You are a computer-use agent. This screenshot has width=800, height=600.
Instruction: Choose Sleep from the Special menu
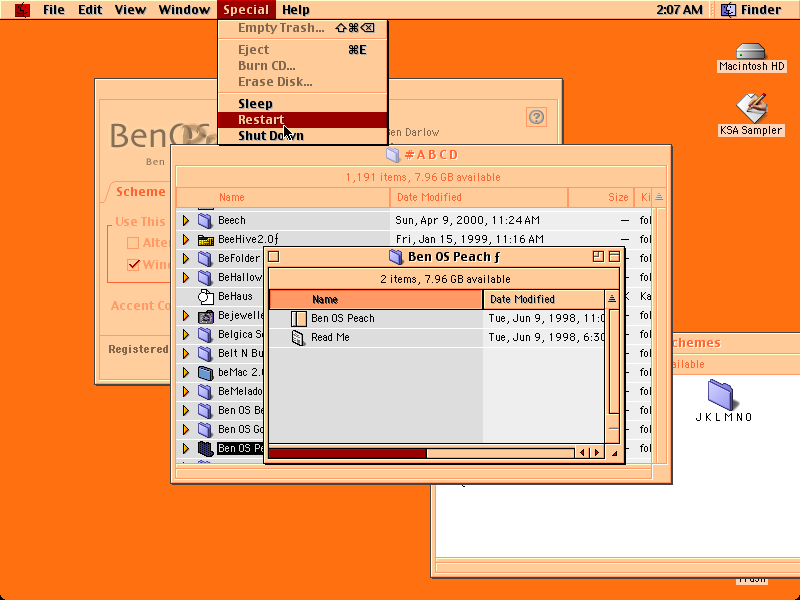point(303,104)
